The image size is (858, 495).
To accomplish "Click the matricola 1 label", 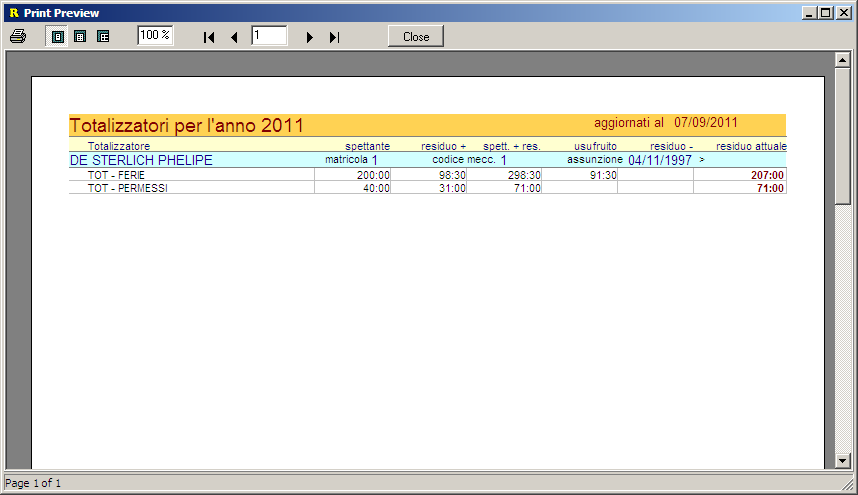I will [x=351, y=160].
